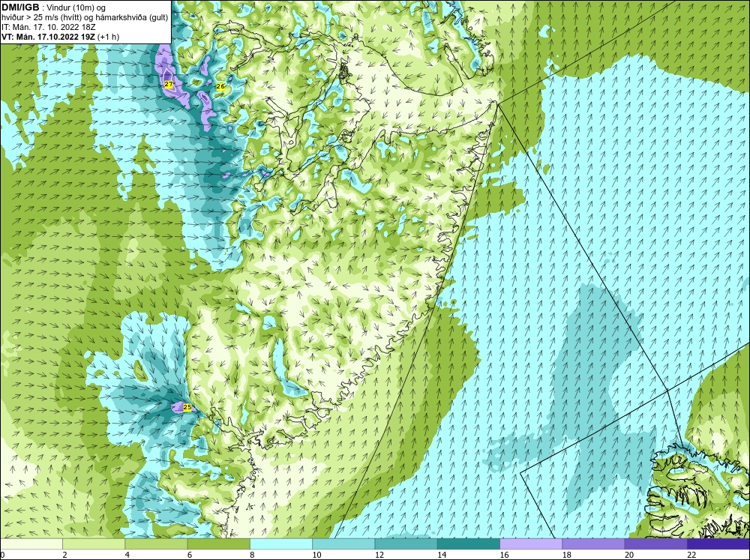Pick the 14–16 m/s dark teal legend swatch

point(469,544)
